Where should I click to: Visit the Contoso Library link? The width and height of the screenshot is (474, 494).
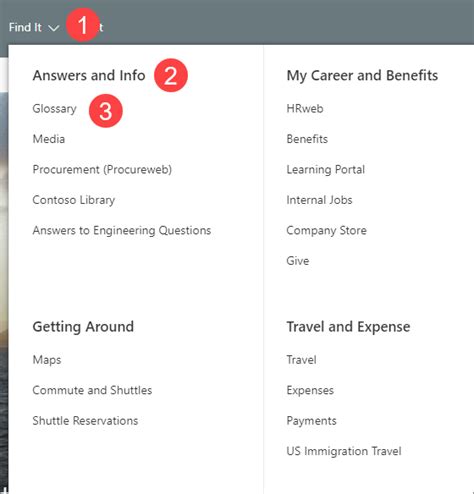[x=74, y=200]
